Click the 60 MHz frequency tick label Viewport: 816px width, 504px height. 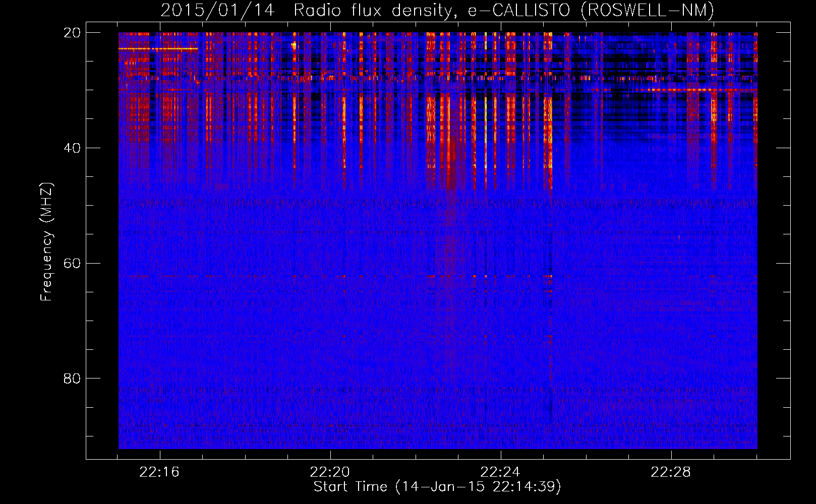(72, 264)
